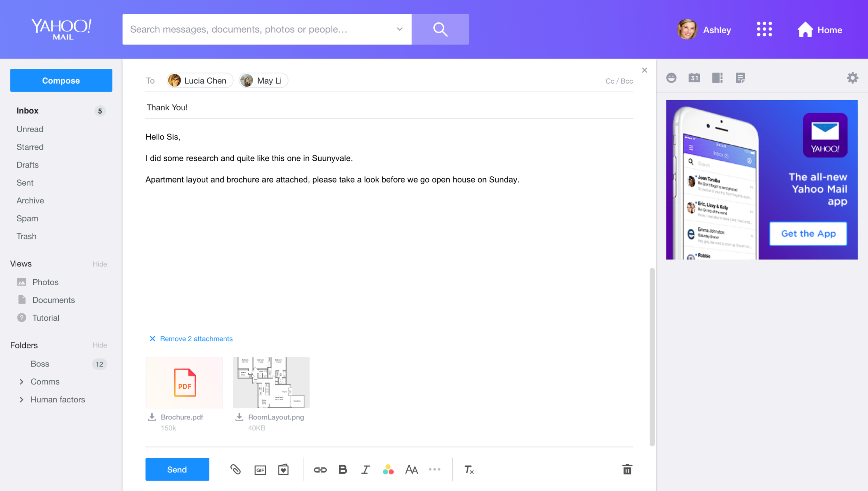The width and height of the screenshot is (868, 491).
Task: Open the GIF picker icon
Action: [x=260, y=470]
